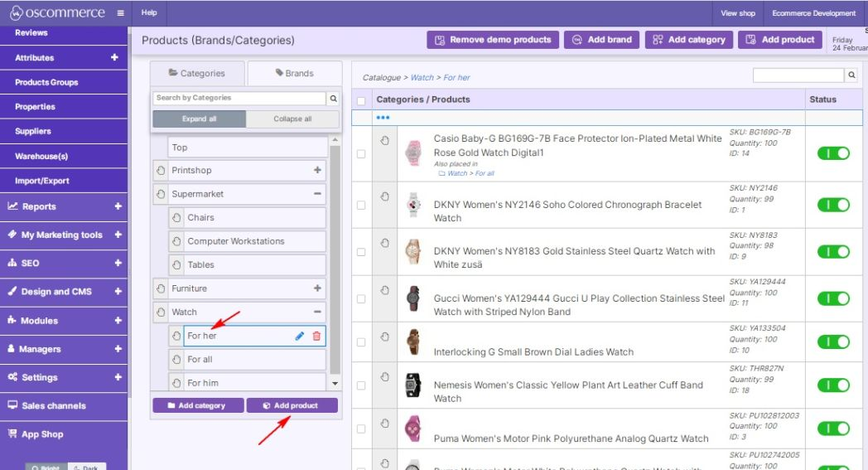Click the drag handle icon beside Tables
The width and height of the screenshot is (868, 470).
click(176, 265)
